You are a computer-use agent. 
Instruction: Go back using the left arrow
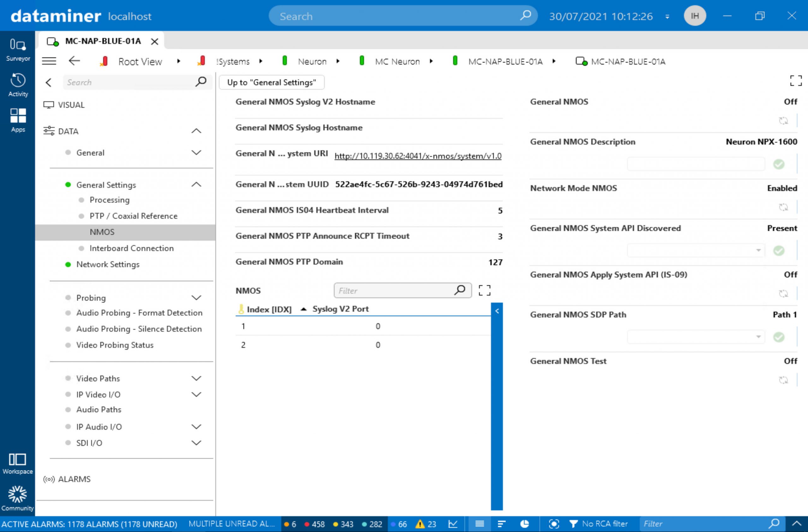[74, 61]
